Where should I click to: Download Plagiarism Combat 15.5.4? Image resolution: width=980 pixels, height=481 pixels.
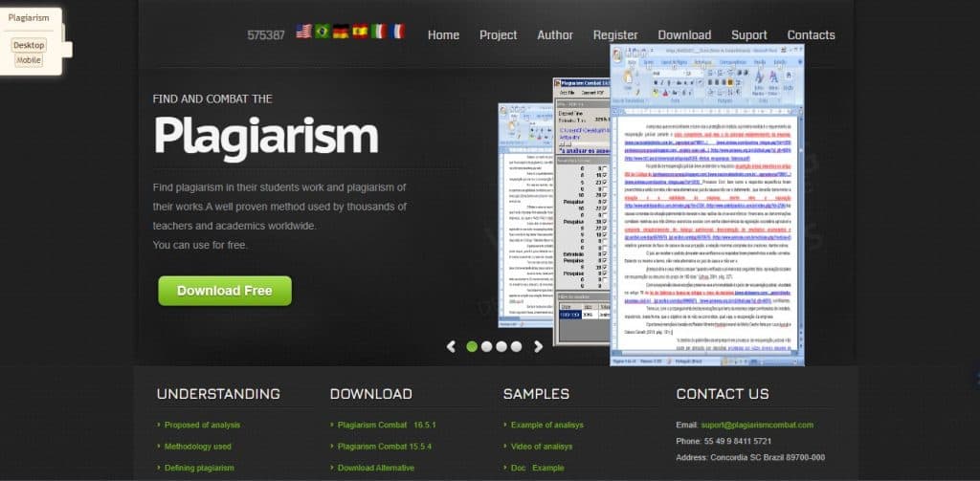[x=385, y=447]
